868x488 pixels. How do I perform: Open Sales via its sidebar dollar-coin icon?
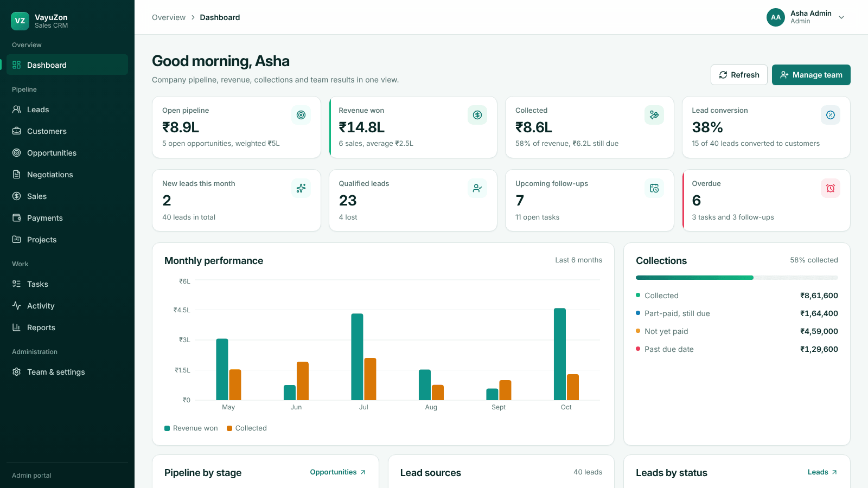coord(17,196)
